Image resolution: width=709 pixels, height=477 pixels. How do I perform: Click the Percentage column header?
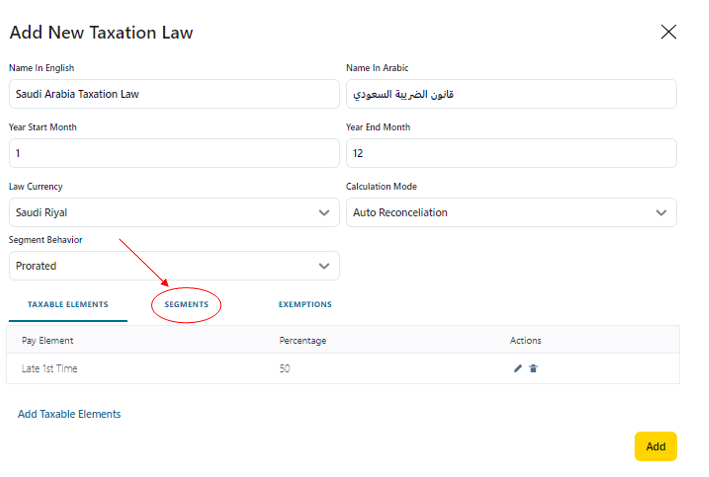point(302,341)
